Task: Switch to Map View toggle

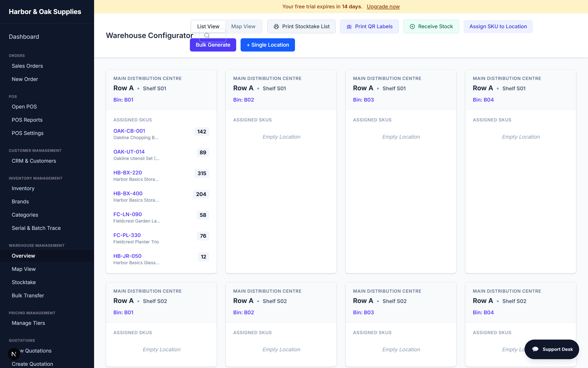Action: click(243, 26)
